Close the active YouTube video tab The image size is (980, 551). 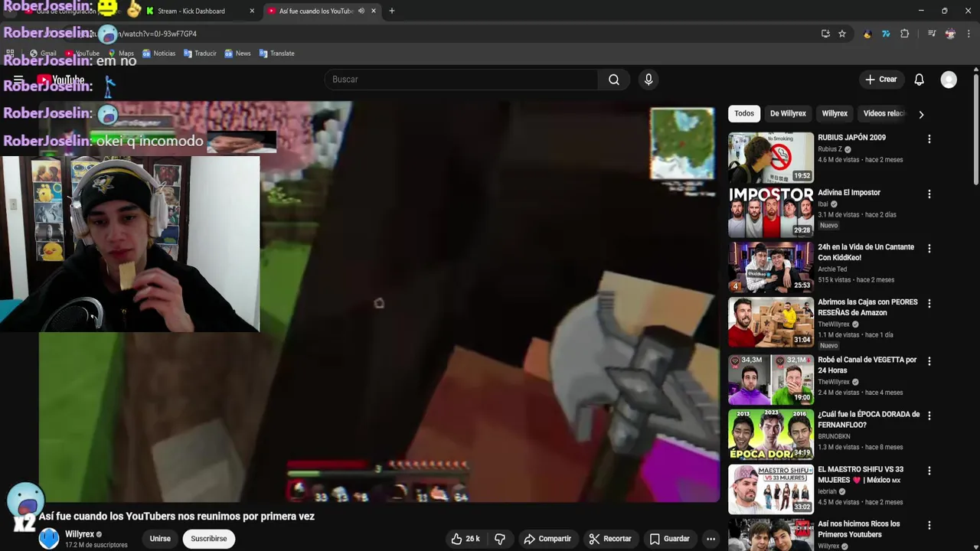(374, 11)
